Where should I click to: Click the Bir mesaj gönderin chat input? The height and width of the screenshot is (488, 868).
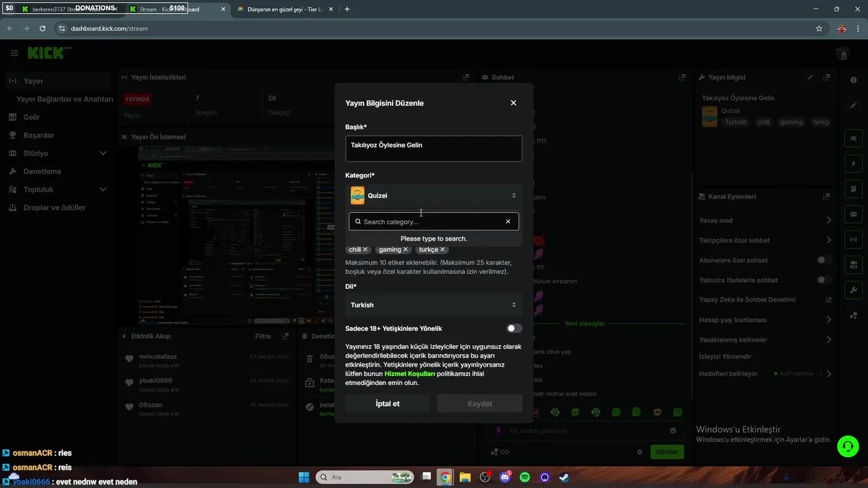tap(586, 430)
